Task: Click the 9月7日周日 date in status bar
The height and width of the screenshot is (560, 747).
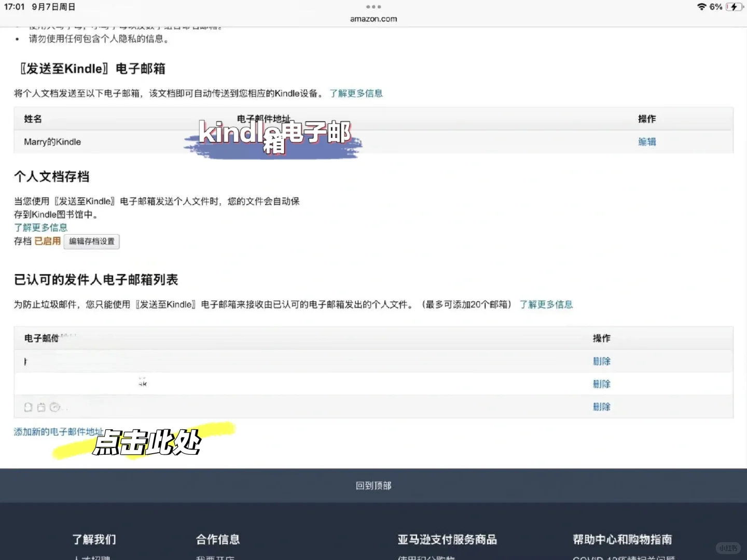Action: (x=53, y=7)
